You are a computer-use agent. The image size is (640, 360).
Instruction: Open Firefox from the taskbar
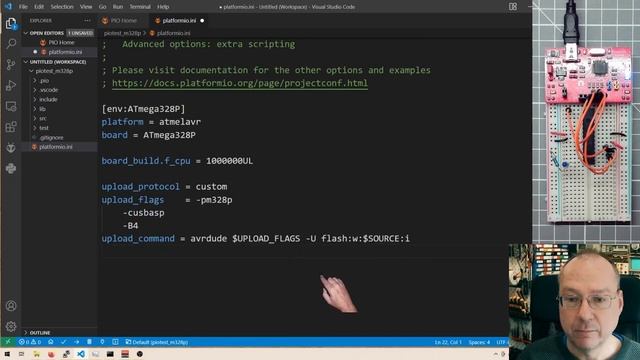(51, 354)
